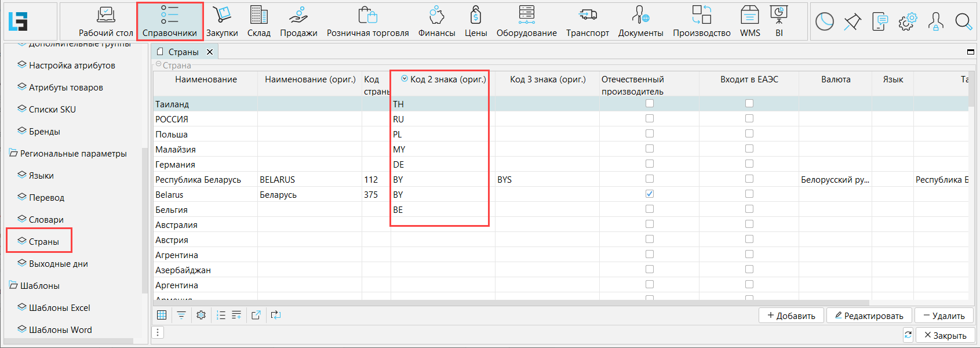Image resolution: width=980 pixels, height=348 pixels.
Task: Open the double-gear settings icon
Action: 908,22
